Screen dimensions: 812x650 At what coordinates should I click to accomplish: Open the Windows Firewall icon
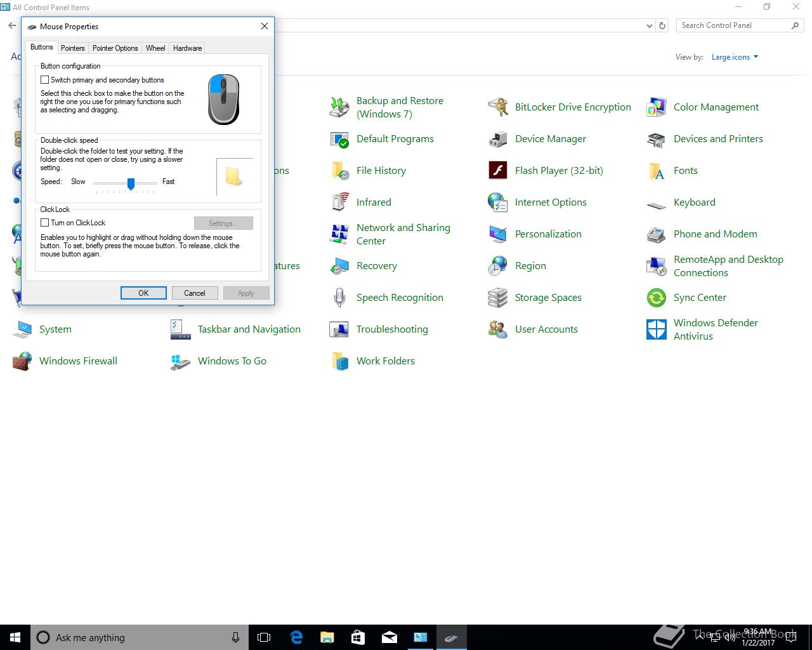pyautogui.click(x=22, y=361)
